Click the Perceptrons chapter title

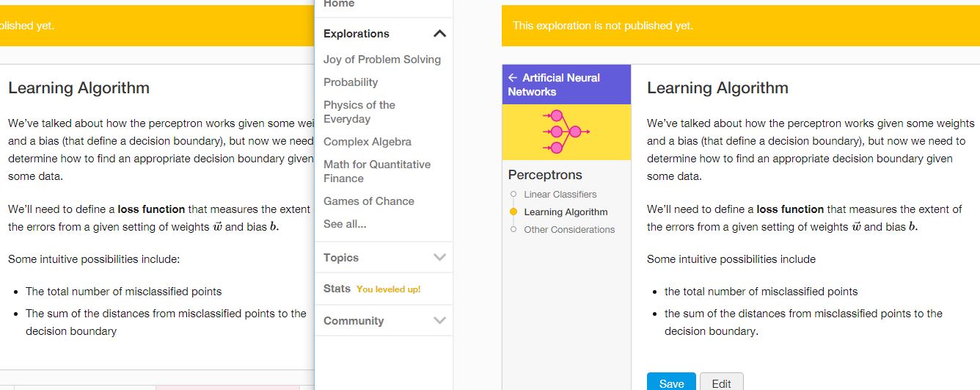tap(545, 175)
